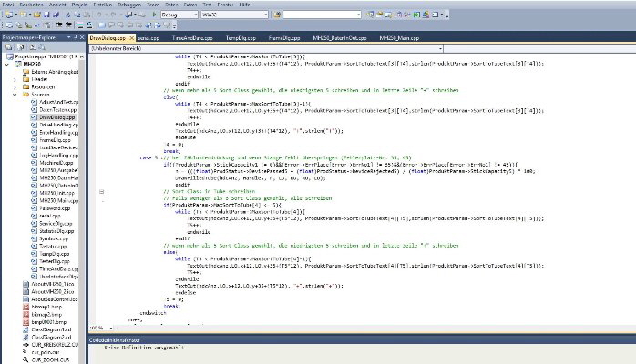Click the Paste icon in toolbar
The height and width of the screenshot is (364, 636).
pos(87,15)
